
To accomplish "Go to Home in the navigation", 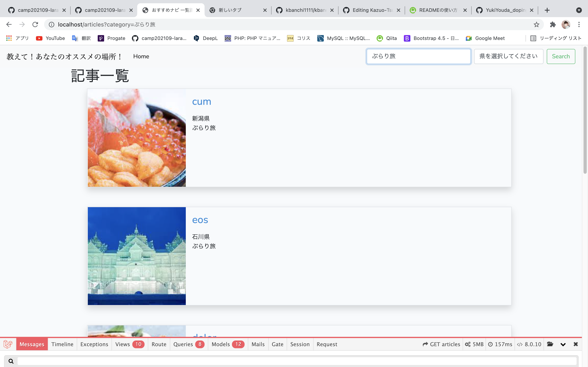I will (x=141, y=56).
